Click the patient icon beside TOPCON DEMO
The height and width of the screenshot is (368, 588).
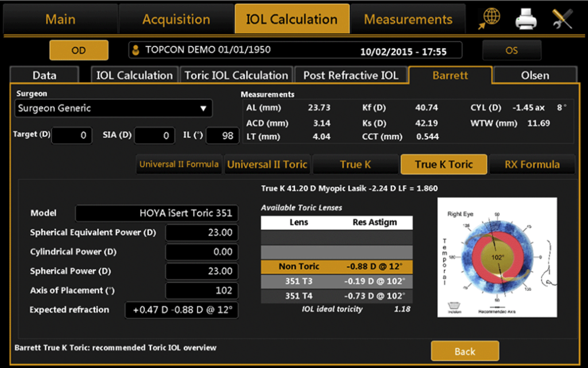click(136, 50)
